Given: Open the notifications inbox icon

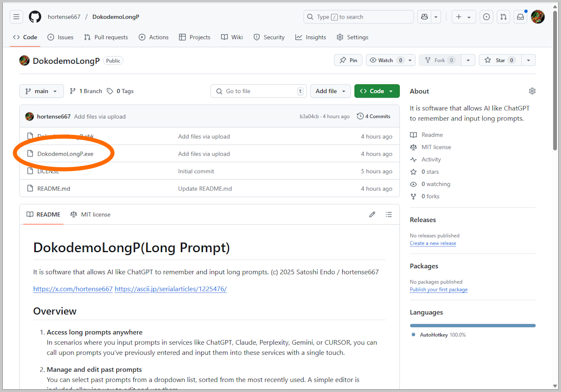Looking at the screenshot, I should click(x=521, y=17).
